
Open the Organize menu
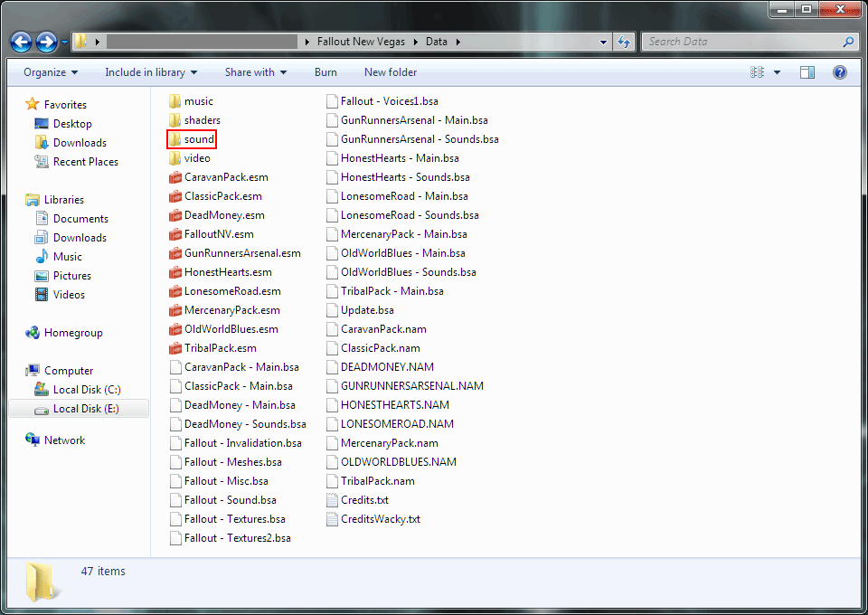coord(51,72)
